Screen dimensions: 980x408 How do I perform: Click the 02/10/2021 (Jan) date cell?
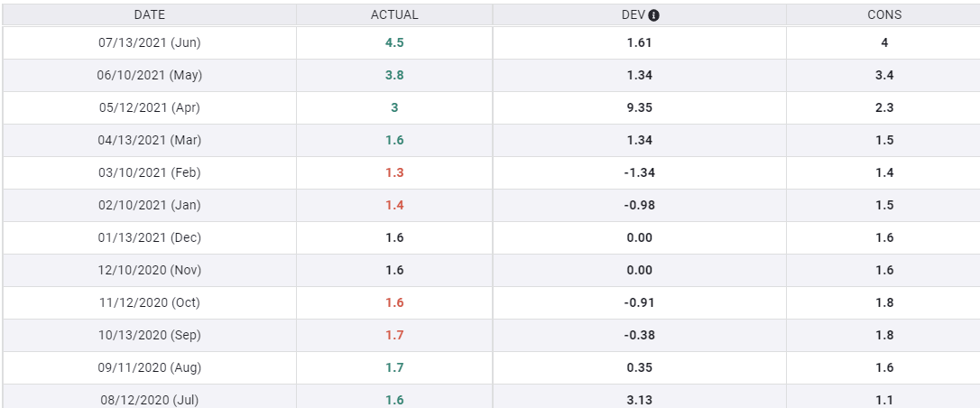pyautogui.click(x=150, y=205)
